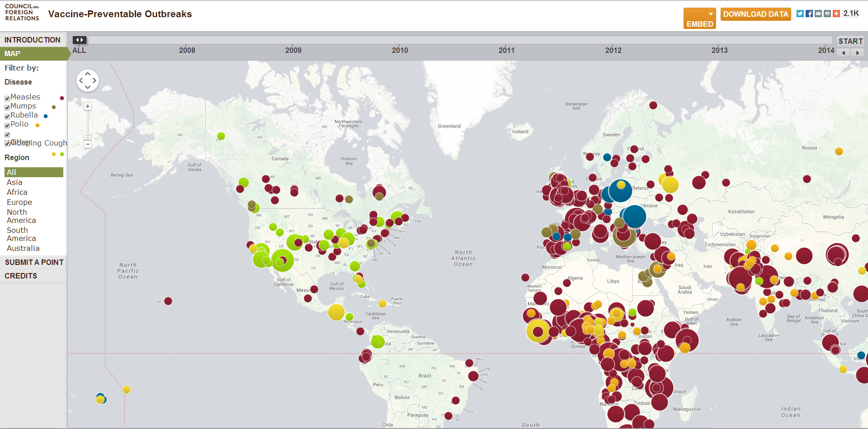Disable the Polio filter checkbox
The image size is (868, 429).
(x=7, y=125)
